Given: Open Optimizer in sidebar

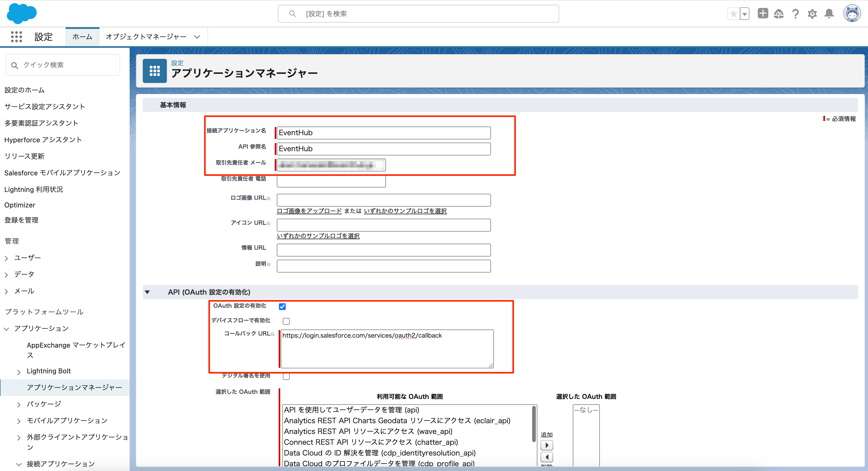Looking at the screenshot, I should coord(20,205).
